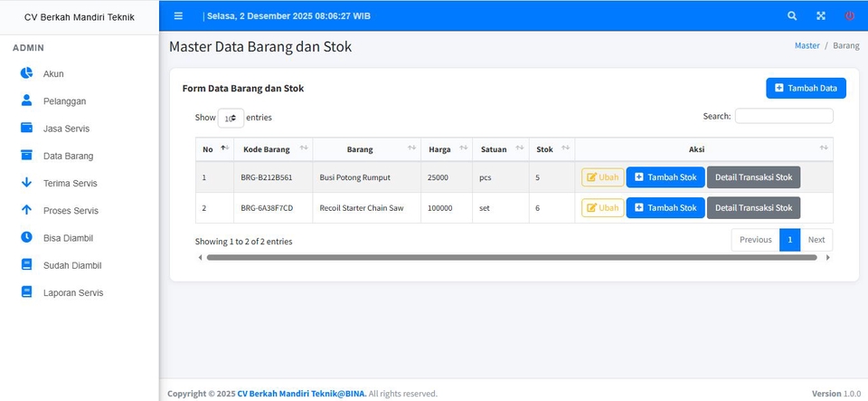Image resolution: width=868 pixels, height=401 pixels.
Task: Click the Jasa Servis wallet icon
Action: [x=26, y=128]
